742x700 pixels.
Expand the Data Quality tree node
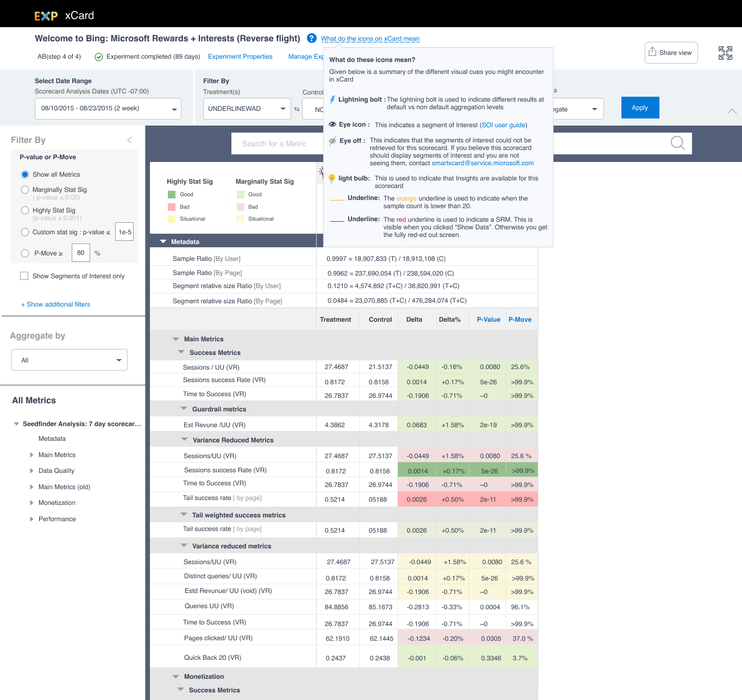32,471
